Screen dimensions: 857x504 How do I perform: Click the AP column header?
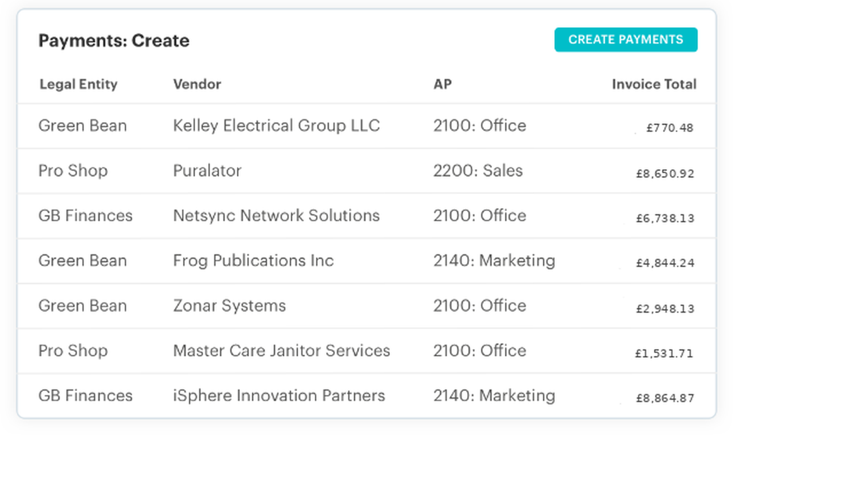point(442,84)
